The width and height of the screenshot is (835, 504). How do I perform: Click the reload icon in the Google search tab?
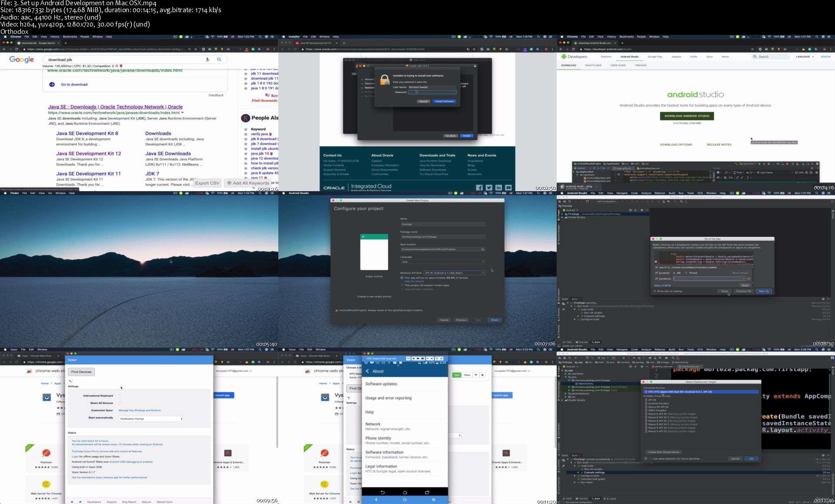(17, 49)
